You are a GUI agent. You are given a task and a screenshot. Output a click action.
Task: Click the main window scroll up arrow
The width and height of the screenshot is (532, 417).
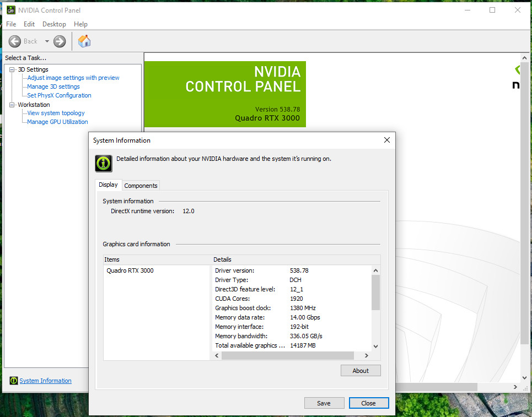(x=524, y=58)
